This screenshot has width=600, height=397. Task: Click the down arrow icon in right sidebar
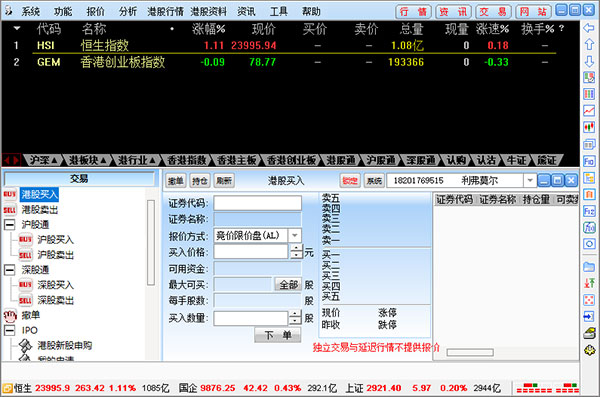click(589, 61)
